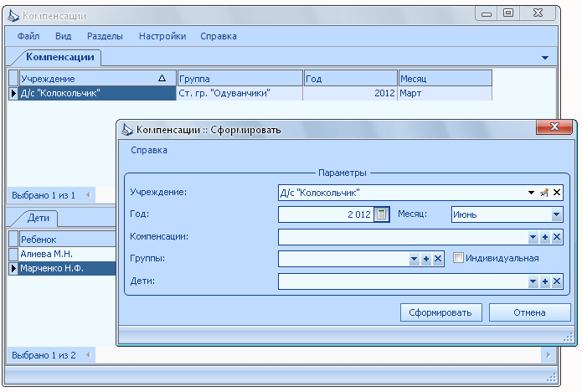Open the tab list dropdown arrow in main window
Screen dimensions: 582x392
[545, 58]
